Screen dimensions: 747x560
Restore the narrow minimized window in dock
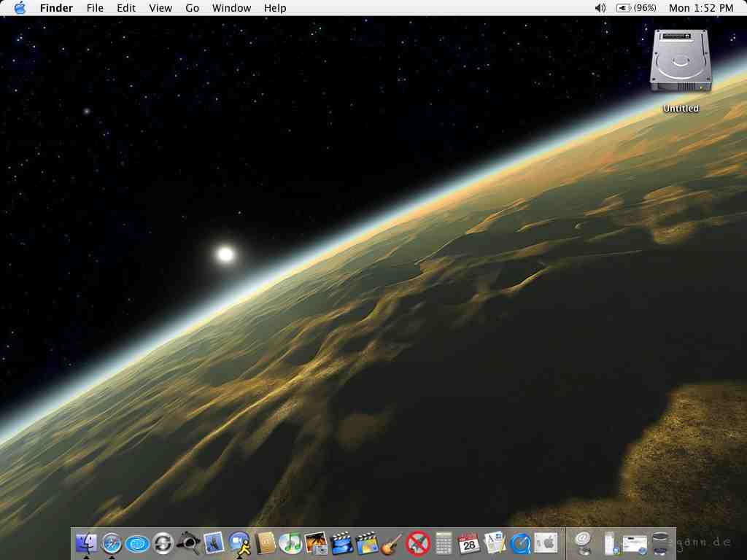click(x=611, y=543)
